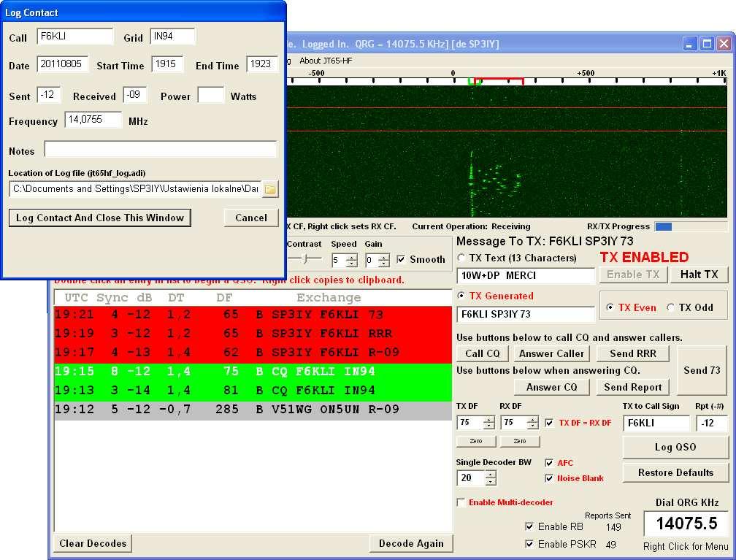Click the Send RRR button

(x=633, y=353)
